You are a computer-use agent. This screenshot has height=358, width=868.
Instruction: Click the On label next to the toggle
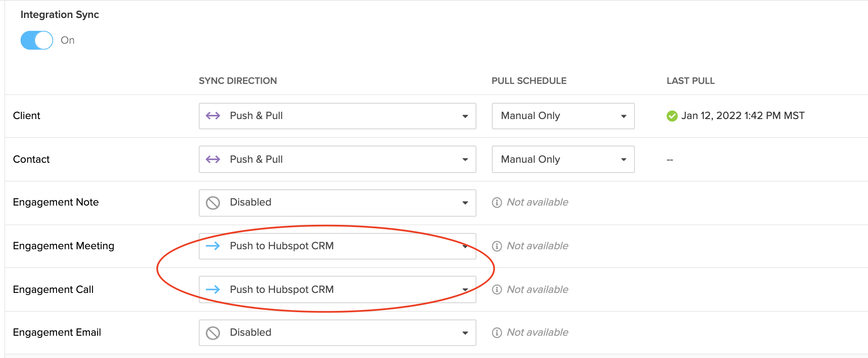[68, 40]
